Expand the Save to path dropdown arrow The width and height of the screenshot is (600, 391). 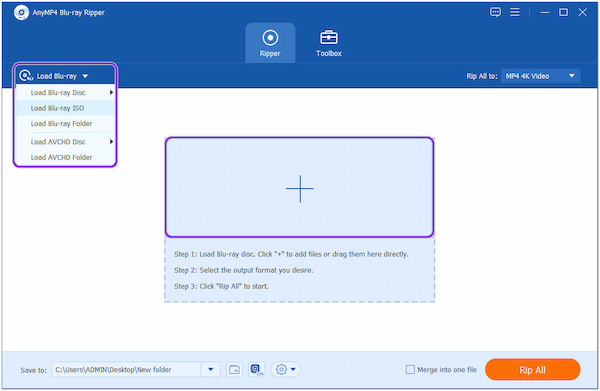210,370
